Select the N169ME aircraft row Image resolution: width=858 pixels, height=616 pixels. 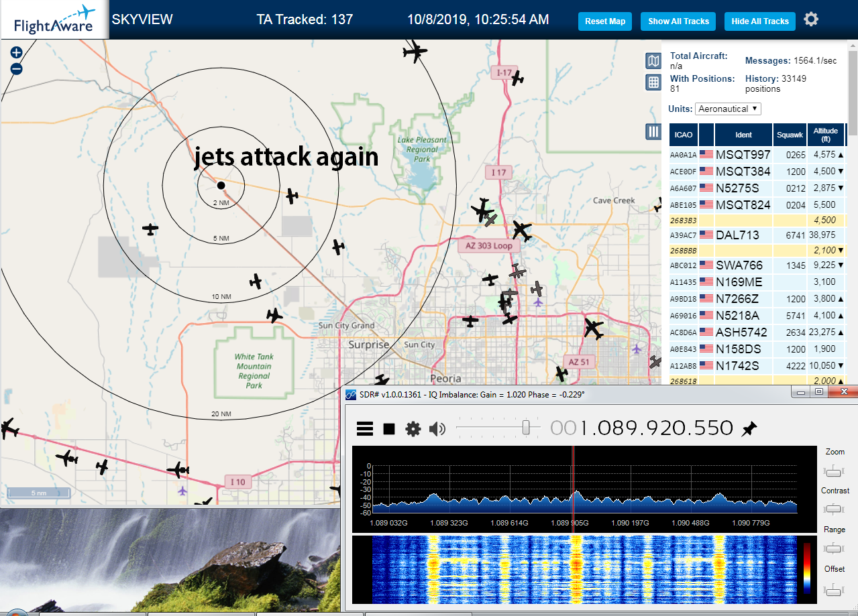[x=757, y=282]
